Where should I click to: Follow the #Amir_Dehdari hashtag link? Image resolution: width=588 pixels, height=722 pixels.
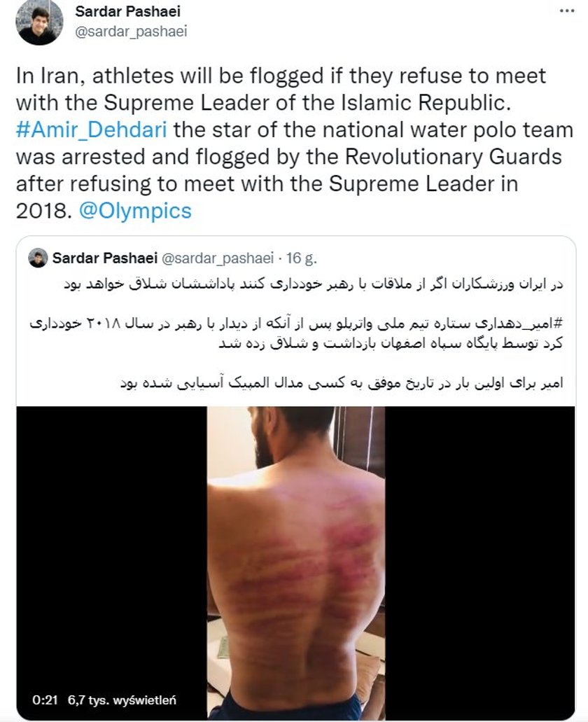92,130
